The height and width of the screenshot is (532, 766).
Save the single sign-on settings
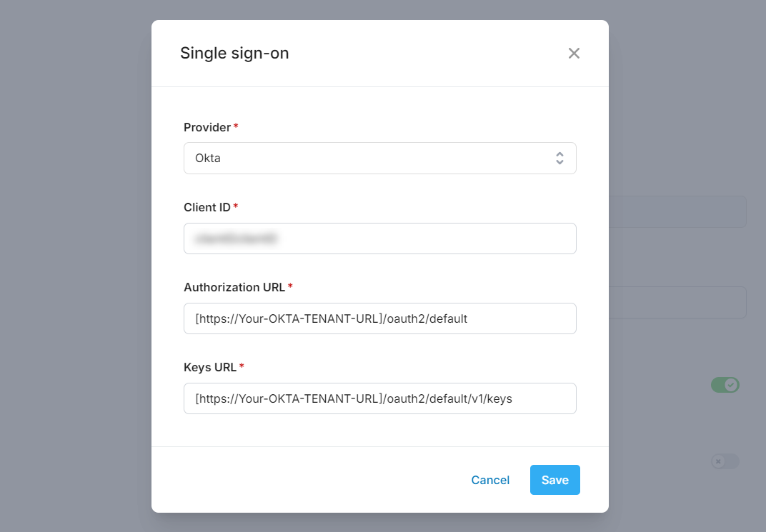[x=554, y=480]
